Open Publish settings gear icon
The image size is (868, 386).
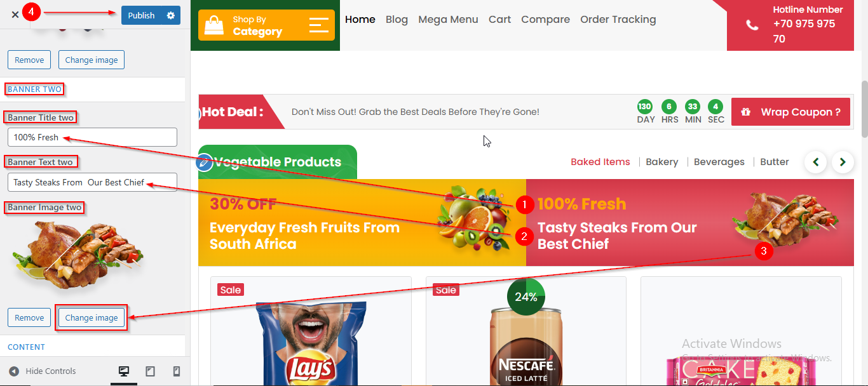coord(170,15)
